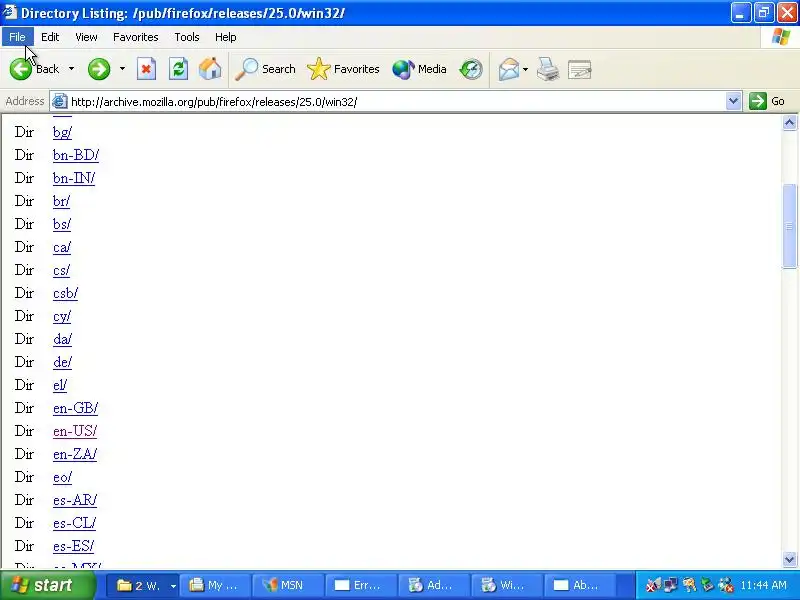Open the Tools menu
This screenshot has width=800, height=600.
(187, 37)
